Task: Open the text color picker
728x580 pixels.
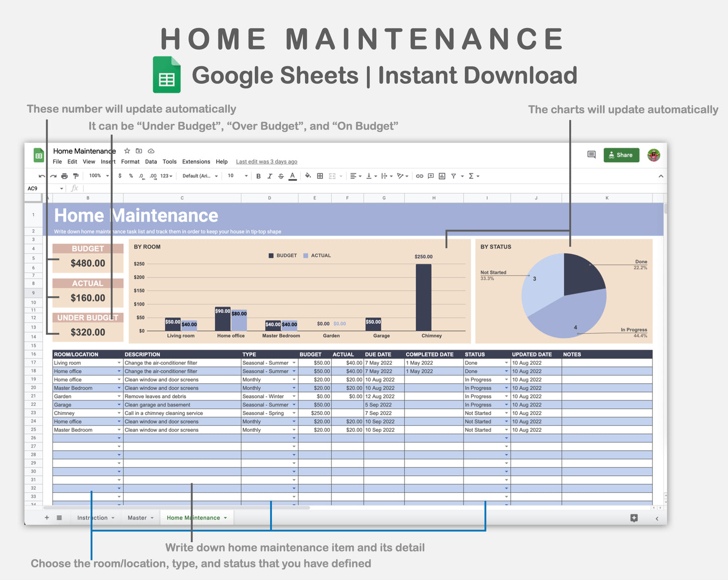Action: tap(292, 176)
